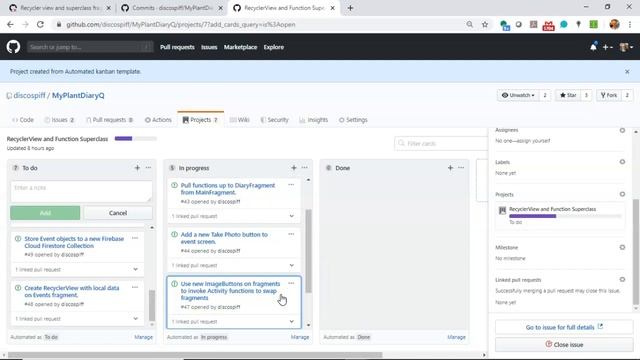The width and height of the screenshot is (640, 360).
Task: Open the MyPlantDiaryQ repository link
Action: [x=78, y=96]
